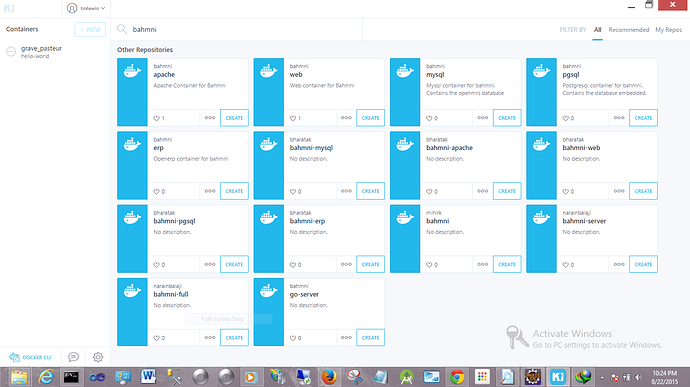
Task: Click the go-server Docker whale thumbnail
Action: point(268,312)
